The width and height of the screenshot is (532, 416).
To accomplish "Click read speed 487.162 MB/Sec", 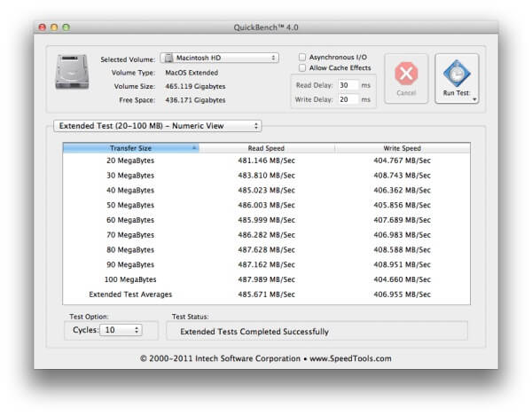I will tap(266, 264).
